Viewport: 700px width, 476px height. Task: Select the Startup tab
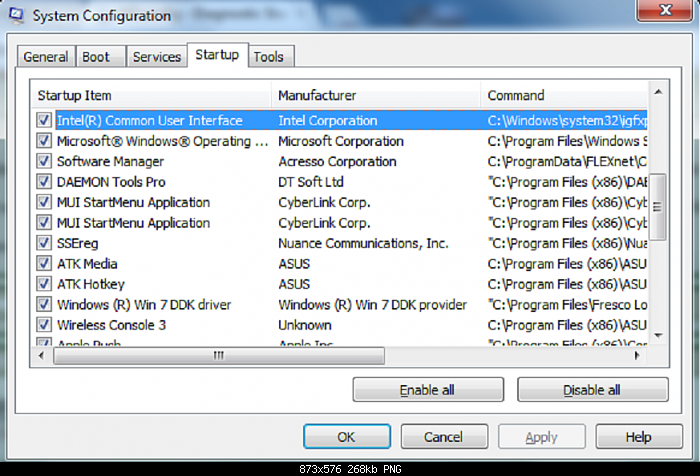[x=217, y=55]
